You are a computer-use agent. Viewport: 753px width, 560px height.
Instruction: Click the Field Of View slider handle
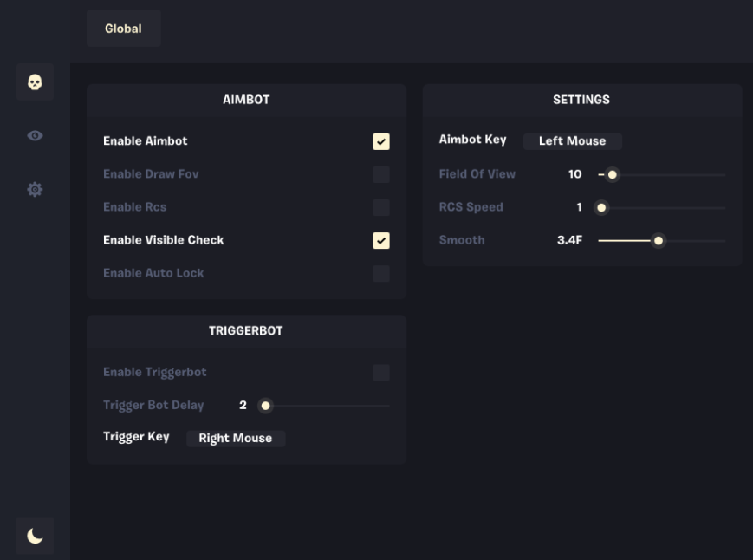coord(613,175)
